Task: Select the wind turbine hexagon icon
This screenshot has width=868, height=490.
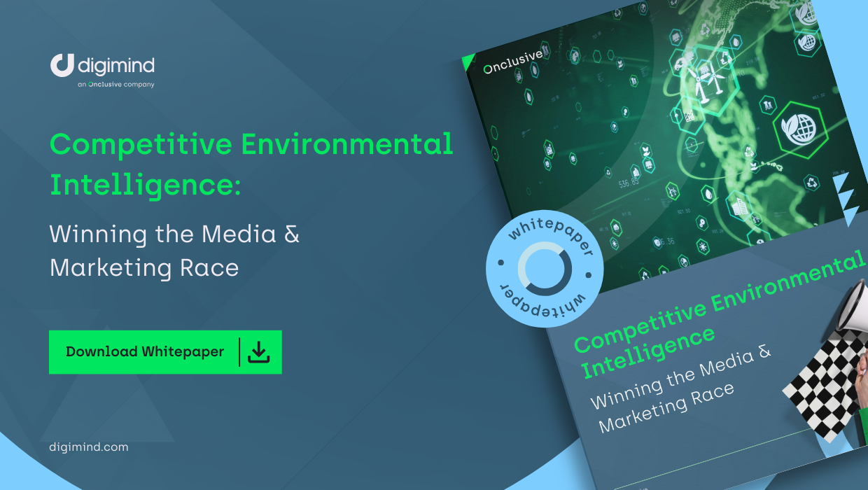Action: [x=707, y=83]
